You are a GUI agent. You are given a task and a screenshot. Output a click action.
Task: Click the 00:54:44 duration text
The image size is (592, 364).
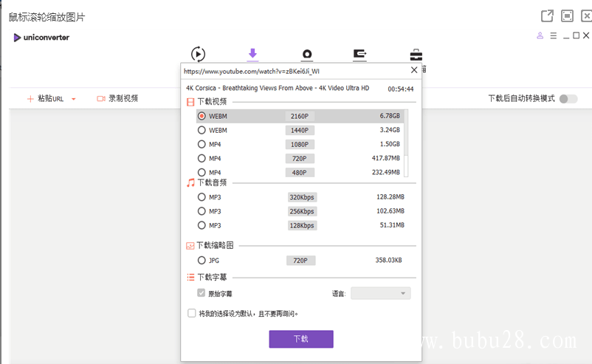[401, 89]
